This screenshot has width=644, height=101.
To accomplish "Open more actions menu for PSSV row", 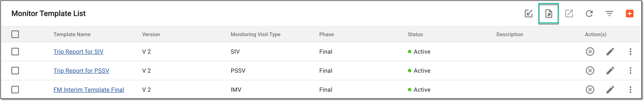I will click(630, 71).
